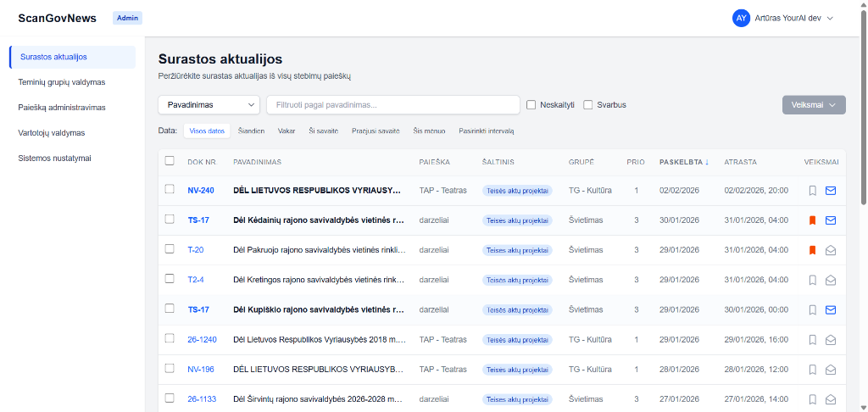868x412 pixels.
Task: Select the Visos datos date filter
Action: [207, 131]
